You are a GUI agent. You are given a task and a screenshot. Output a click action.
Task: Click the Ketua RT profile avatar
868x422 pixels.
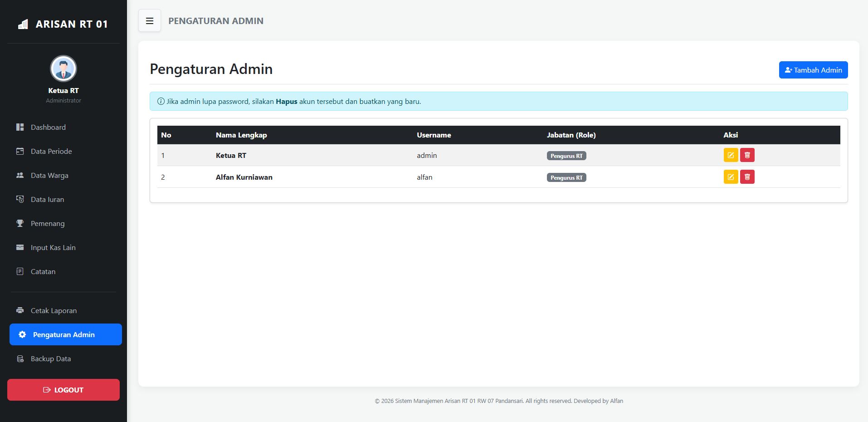click(x=63, y=69)
